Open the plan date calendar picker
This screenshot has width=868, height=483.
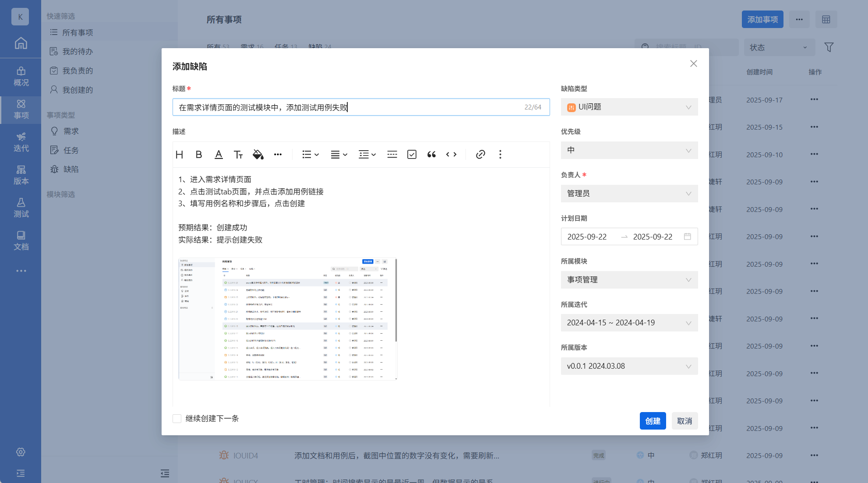pyautogui.click(x=687, y=236)
